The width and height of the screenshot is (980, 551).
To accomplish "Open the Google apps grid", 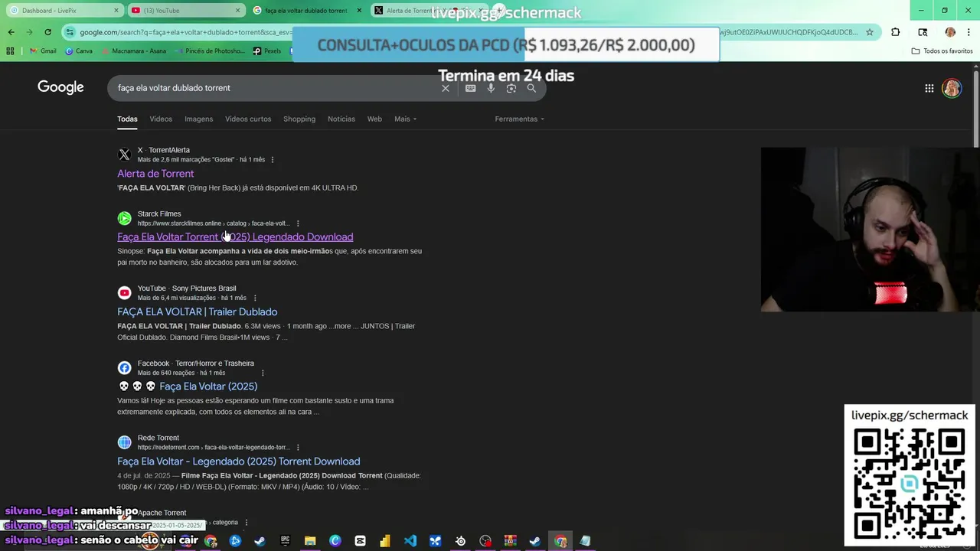I will (929, 88).
